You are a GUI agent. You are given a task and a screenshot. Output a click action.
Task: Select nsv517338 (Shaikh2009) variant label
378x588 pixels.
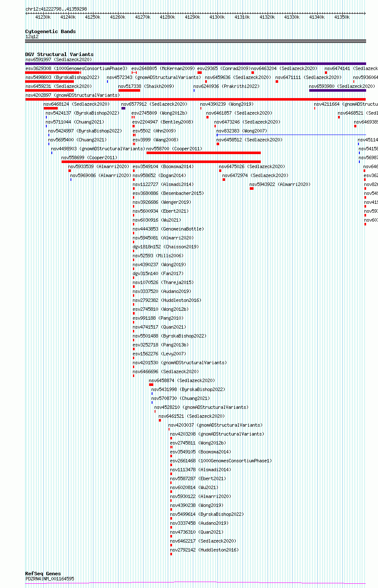146,86
